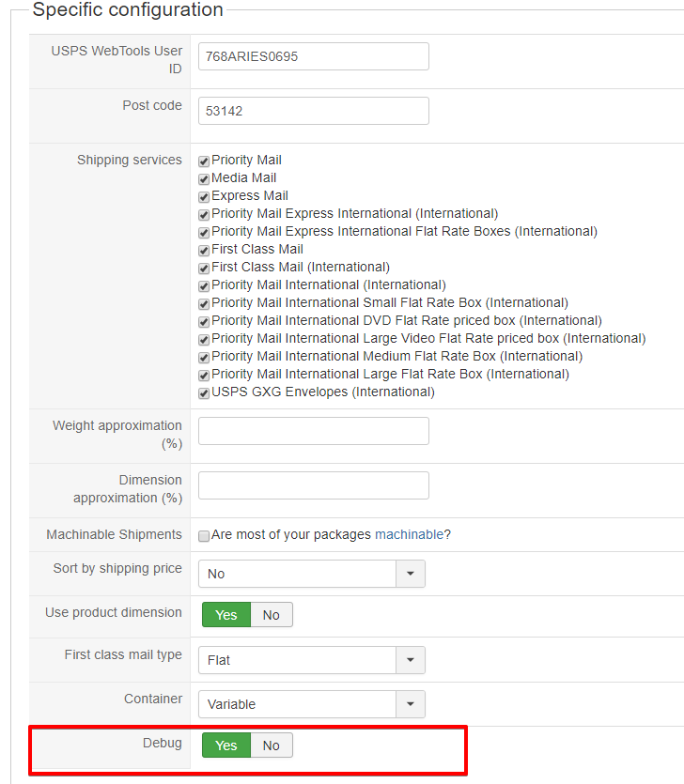Click the Dimension approximation input box
Viewport: 684px width, 784px height.
click(x=313, y=485)
